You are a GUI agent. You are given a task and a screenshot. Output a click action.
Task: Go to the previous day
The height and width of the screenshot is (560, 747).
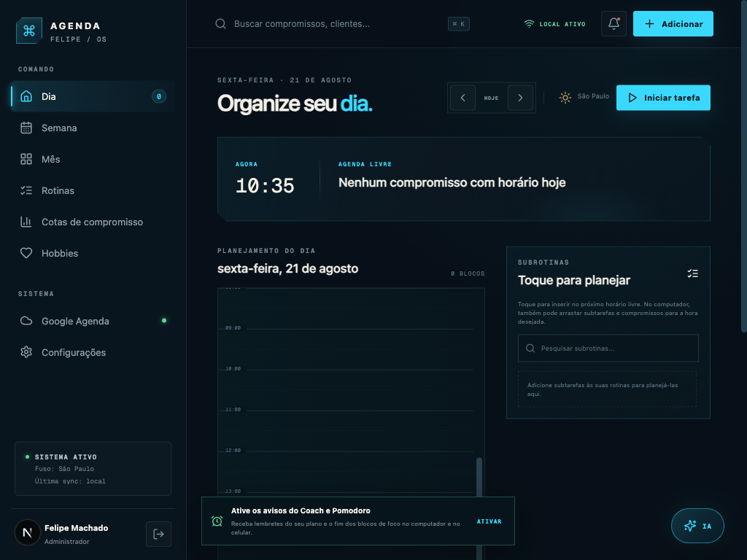462,98
